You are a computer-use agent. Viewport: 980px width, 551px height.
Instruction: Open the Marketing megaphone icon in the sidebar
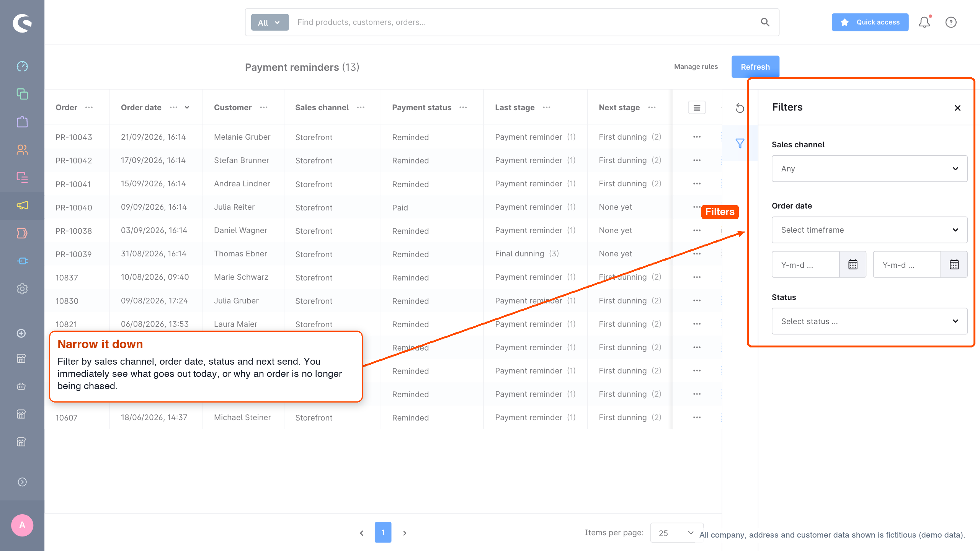pos(22,205)
